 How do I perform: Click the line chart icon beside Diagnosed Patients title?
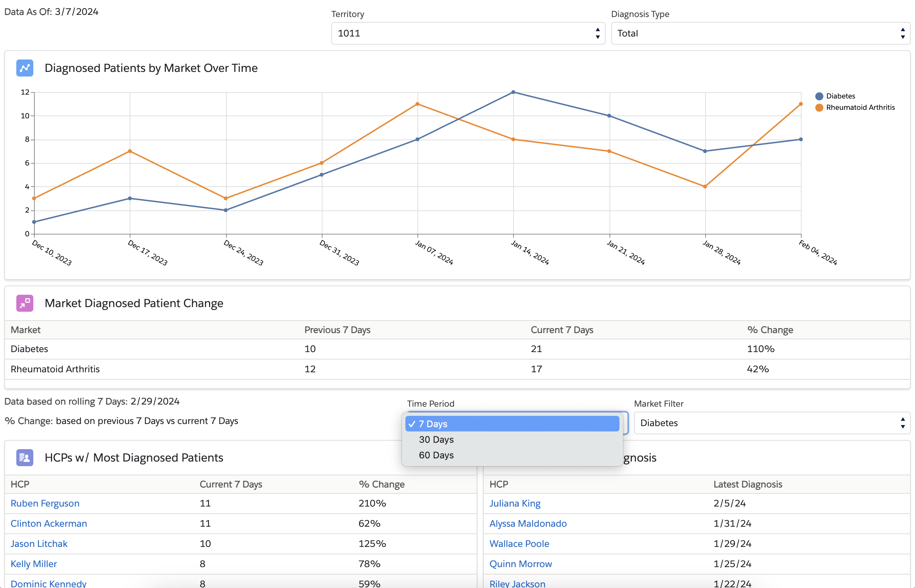(x=25, y=68)
